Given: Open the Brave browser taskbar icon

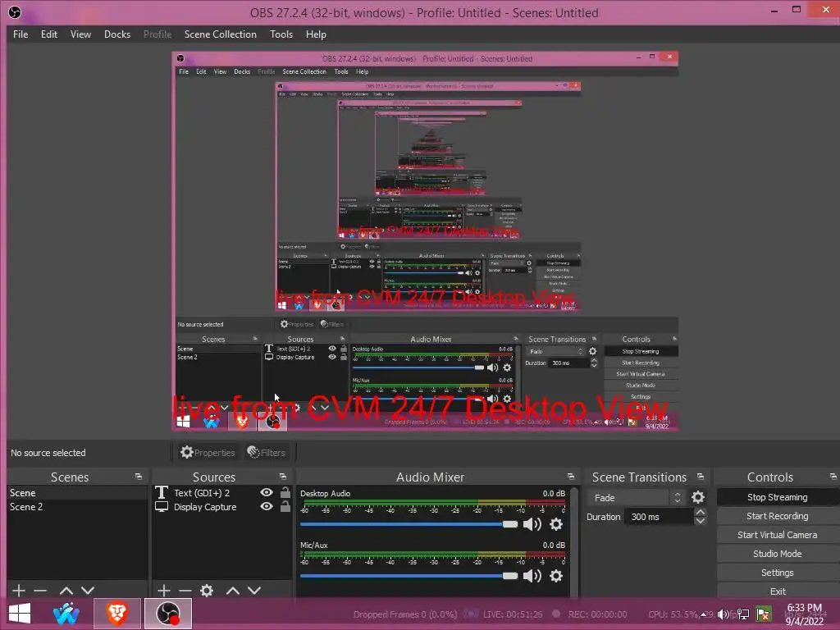Looking at the screenshot, I should [x=117, y=614].
